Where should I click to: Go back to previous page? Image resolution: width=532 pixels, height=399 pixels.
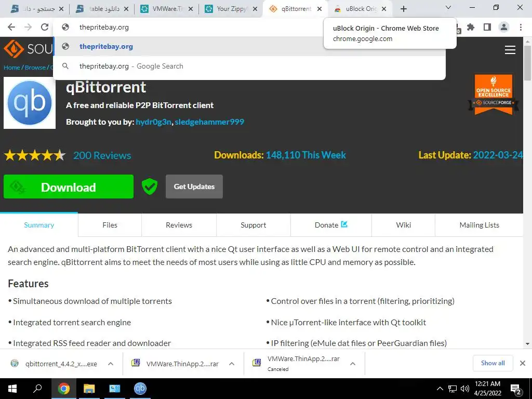click(11, 27)
